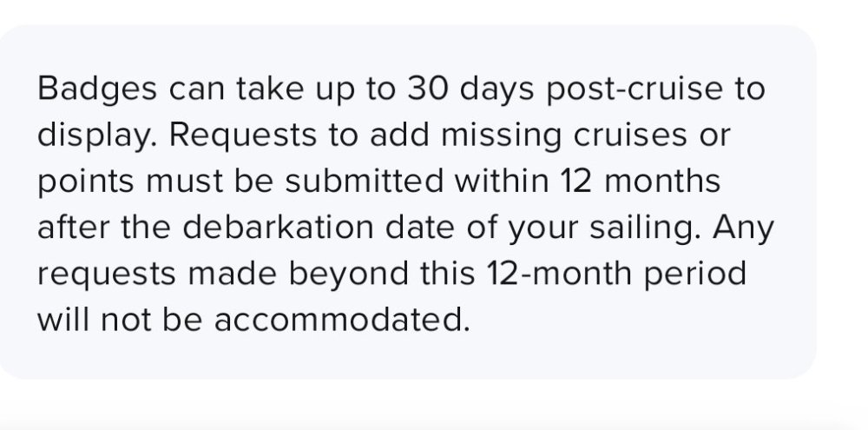Screen dimensions: 868x430
Task: Click the word "will" on the last line
Action: (x=62, y=319)
